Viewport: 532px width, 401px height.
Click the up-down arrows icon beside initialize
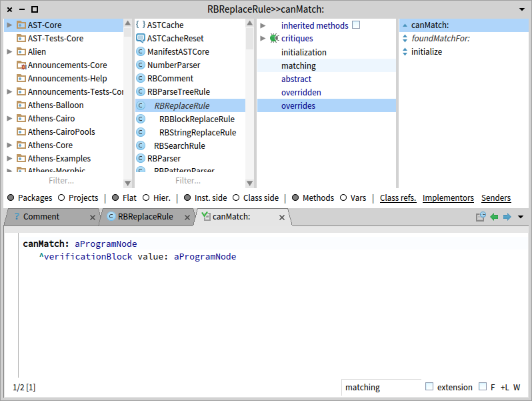click(x=405, y=51)
